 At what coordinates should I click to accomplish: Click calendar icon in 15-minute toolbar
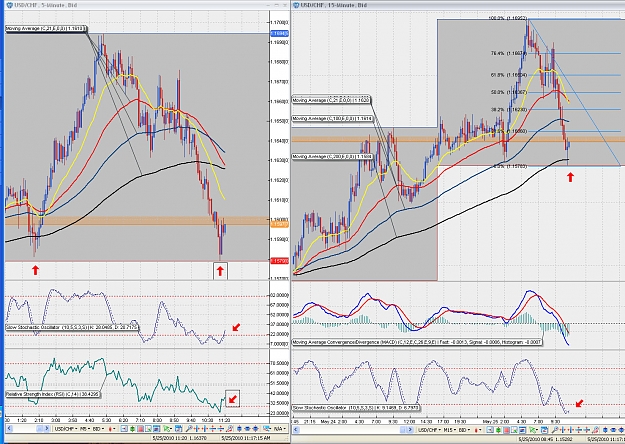pyautogui.click(x=544, y=430)
